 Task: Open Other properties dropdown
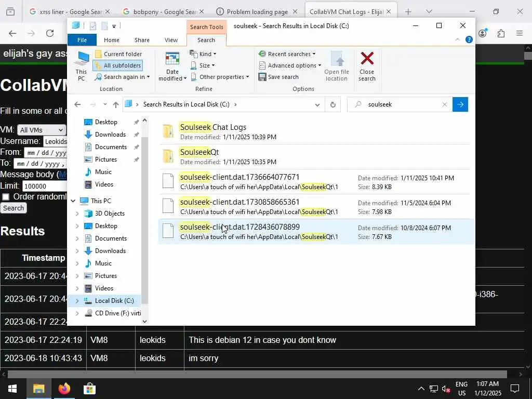click(x=220, y=77)
